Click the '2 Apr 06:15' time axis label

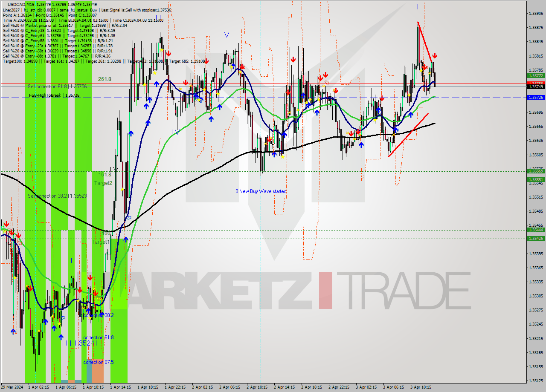(x=229, y=387)
